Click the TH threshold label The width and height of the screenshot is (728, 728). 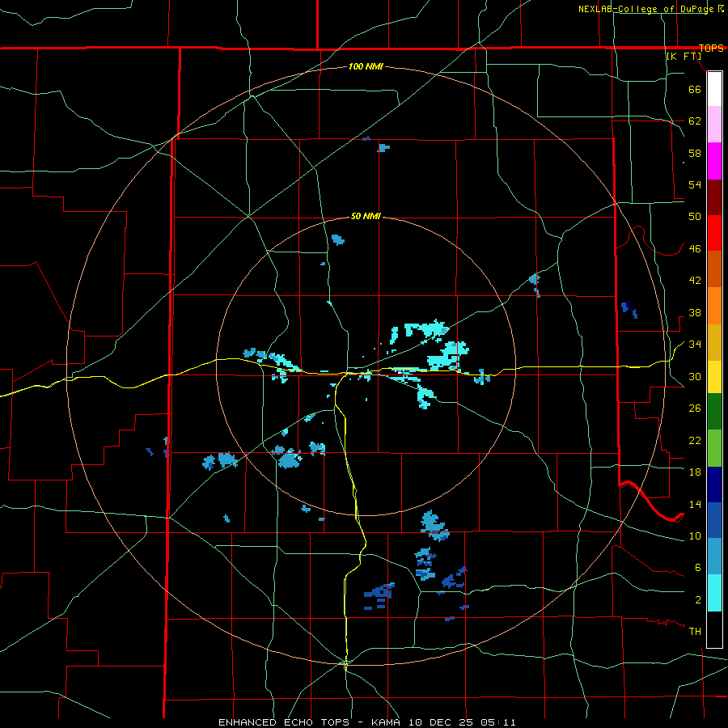tap(695, 631)
